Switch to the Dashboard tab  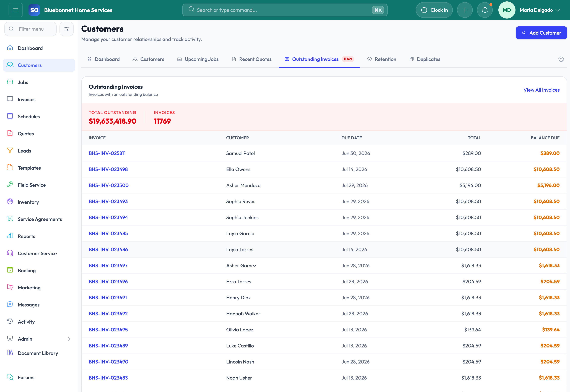(103, 59)
